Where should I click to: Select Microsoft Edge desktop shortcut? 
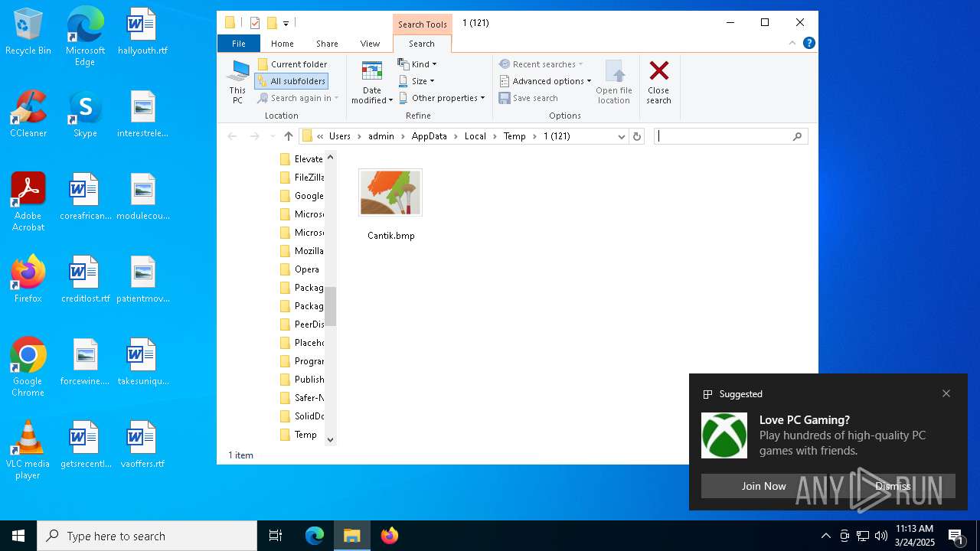click(85, 37)
